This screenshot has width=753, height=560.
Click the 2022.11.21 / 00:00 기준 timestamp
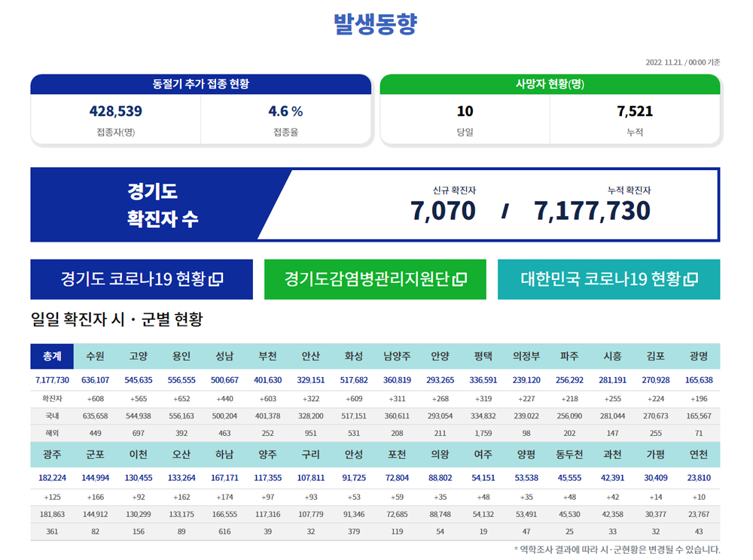pyautogui.click(x=682, y=62)
